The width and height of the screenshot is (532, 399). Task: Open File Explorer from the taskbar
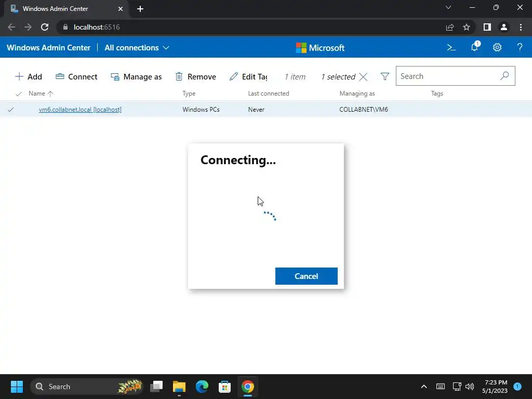(x=179, y=387)
